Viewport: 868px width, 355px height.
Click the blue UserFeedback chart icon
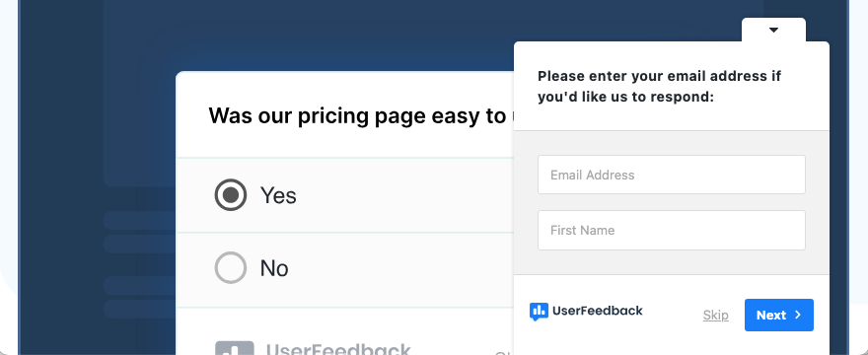(x=539, y=312)
